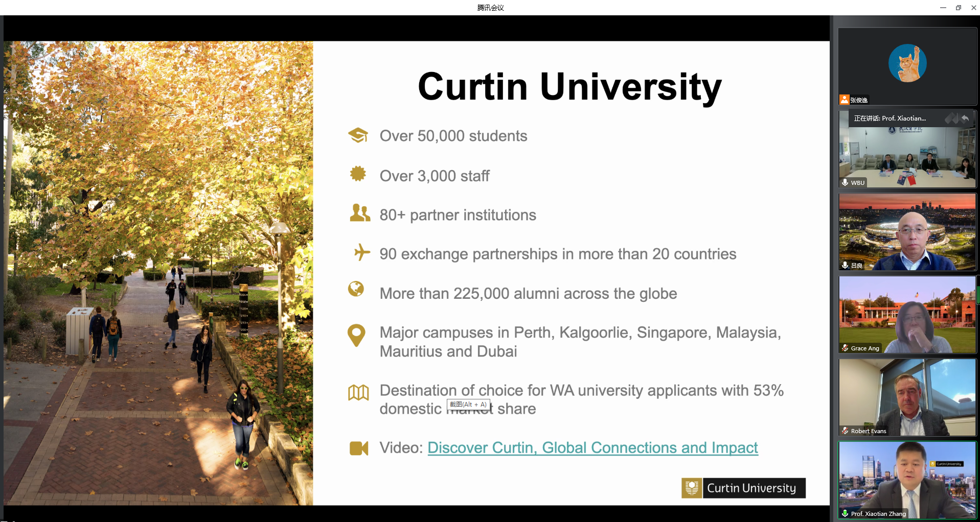Image resolution: width=980 pixels, height=522 pixels.
Task: Click the people icon for partner institutions
Action: [359, 213]
